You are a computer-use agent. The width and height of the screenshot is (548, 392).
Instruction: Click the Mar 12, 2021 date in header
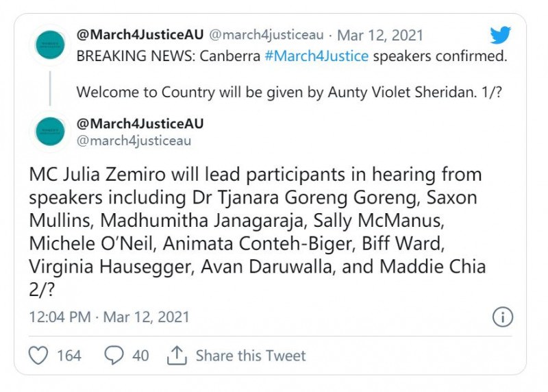click(380, 36)
